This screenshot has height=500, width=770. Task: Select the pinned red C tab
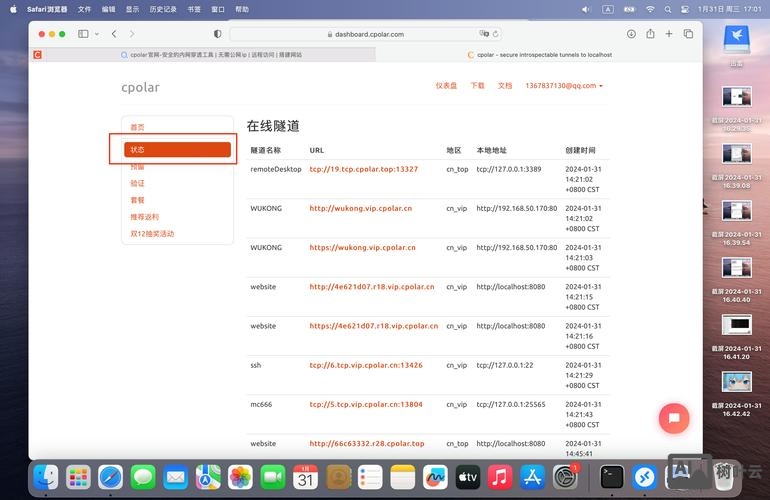(37, 55)
